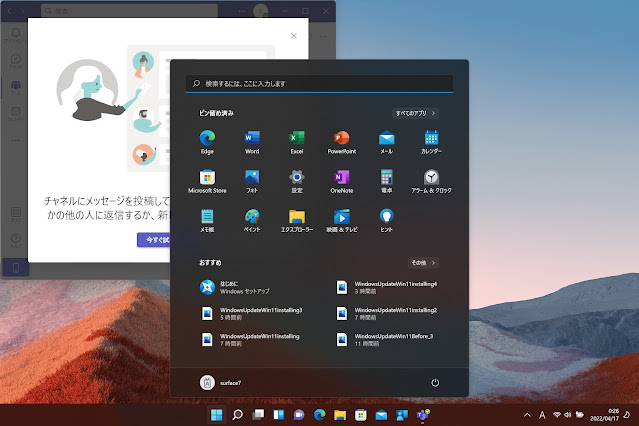Open Teams profile avatar in title bar
The width and height of the screenshot is (639, 426).
(x=260, y=11)
